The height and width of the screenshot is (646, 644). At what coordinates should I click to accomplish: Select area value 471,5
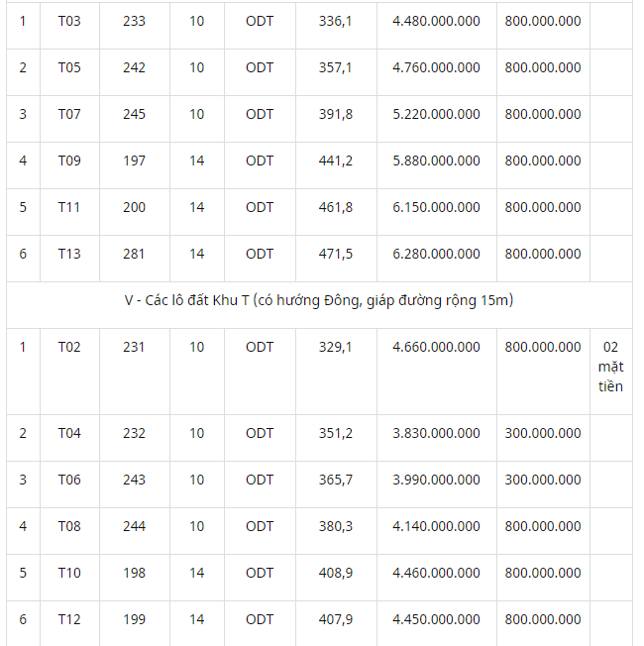[x=336, y=254]
